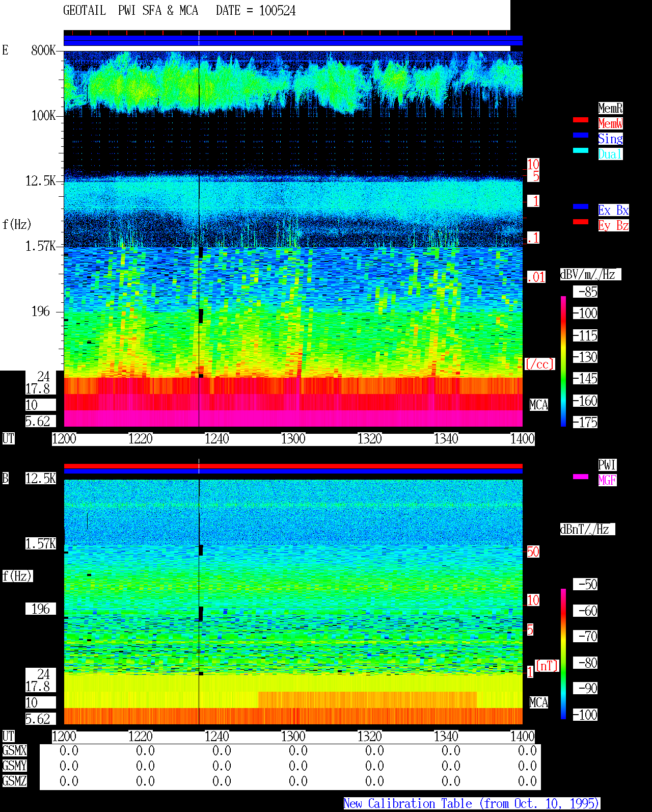Viewport: 652px width, 812px height.
Task: Click the magenta MGF legend swatch
Action: point(581,477)
